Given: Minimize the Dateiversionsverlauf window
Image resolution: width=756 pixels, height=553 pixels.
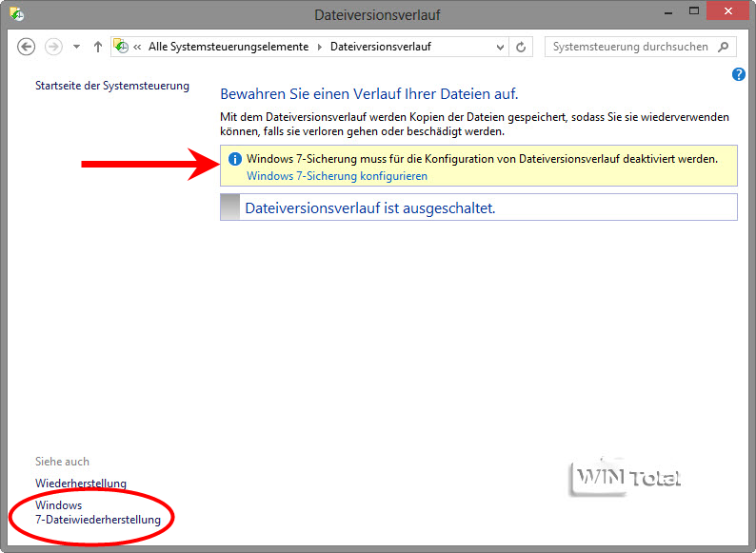Looking at the screenshot, I should point(667,12).
